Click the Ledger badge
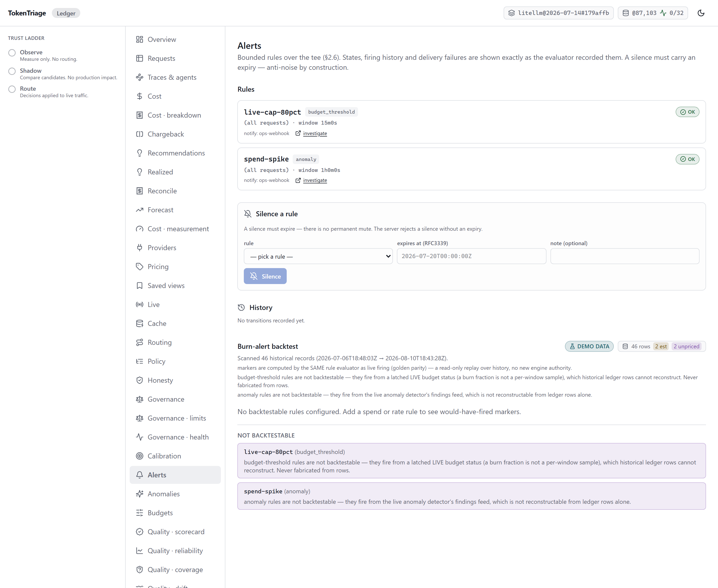The width and height of the screenshot is (718, 588). pos(66,13)
